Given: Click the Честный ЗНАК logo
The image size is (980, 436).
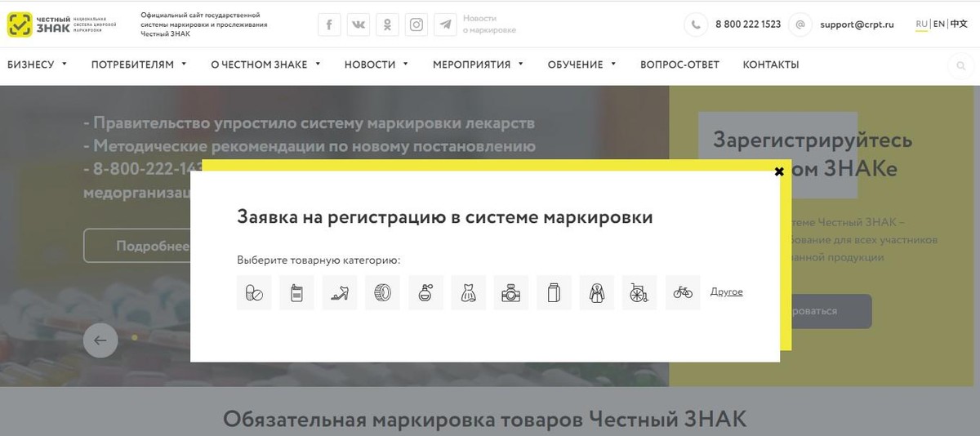Looking at the screenshot, I should (x=61, y=24).
